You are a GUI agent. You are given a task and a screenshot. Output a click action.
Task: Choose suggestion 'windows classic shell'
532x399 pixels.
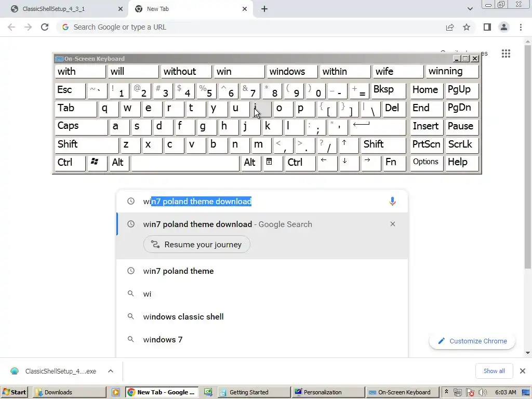(262, 316)
